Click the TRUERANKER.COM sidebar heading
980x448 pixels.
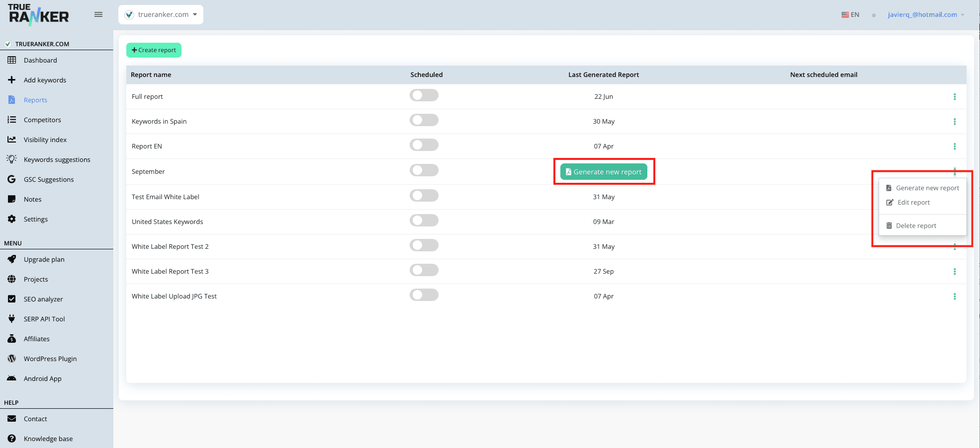pyautogui.click(x=42, y=44)
